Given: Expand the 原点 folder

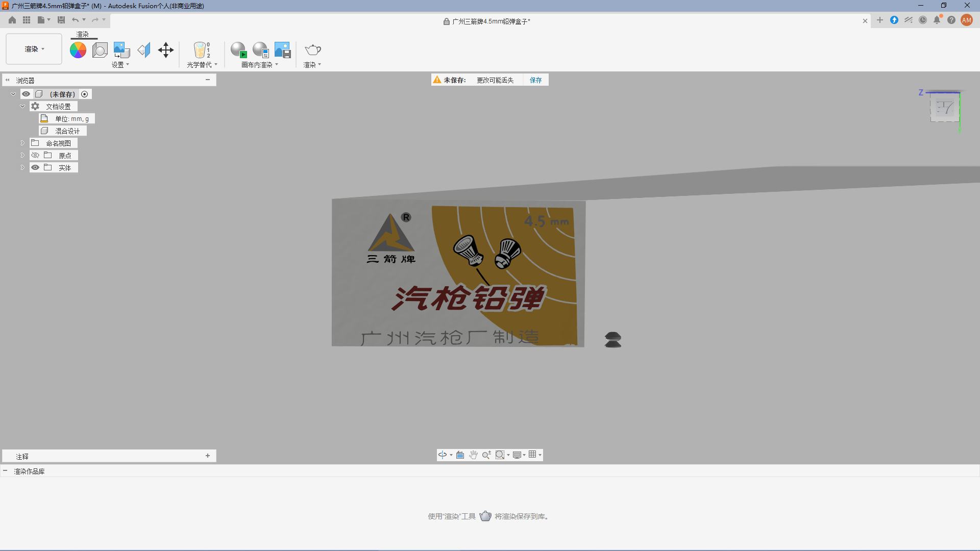Looking at the screenshot, I should tap(22, 155).
